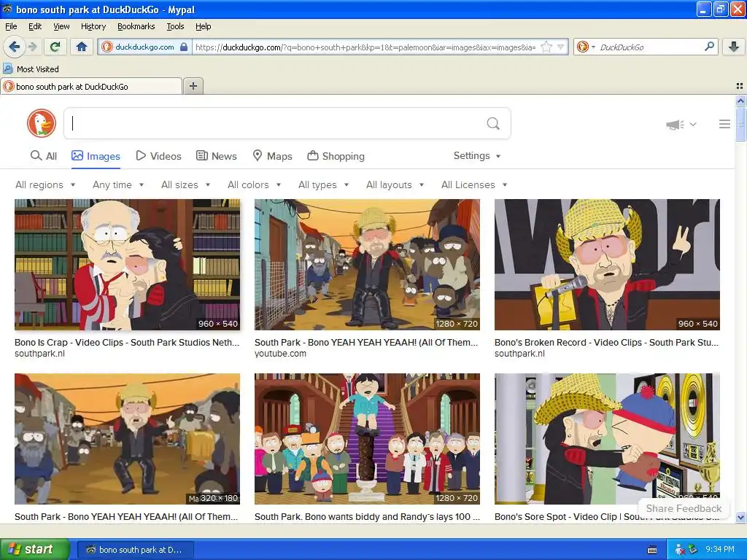Expand the All types filter
The image size is (747, 560).
[x=323, y=184]
